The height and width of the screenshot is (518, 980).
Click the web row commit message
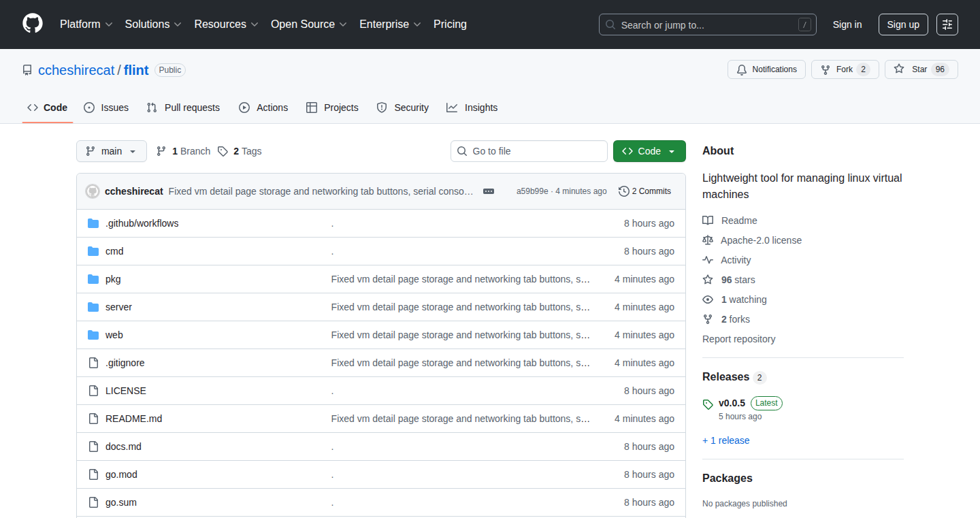tap(460, 335)
